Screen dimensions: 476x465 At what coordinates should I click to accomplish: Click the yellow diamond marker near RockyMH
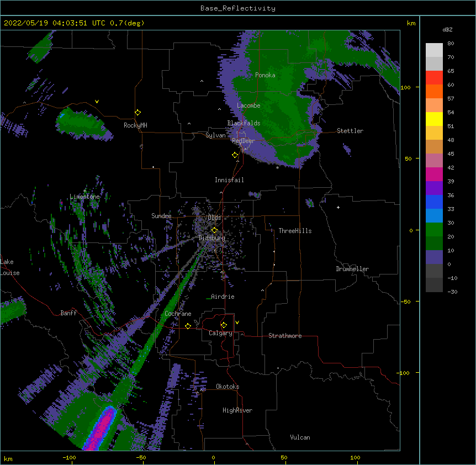138,113
